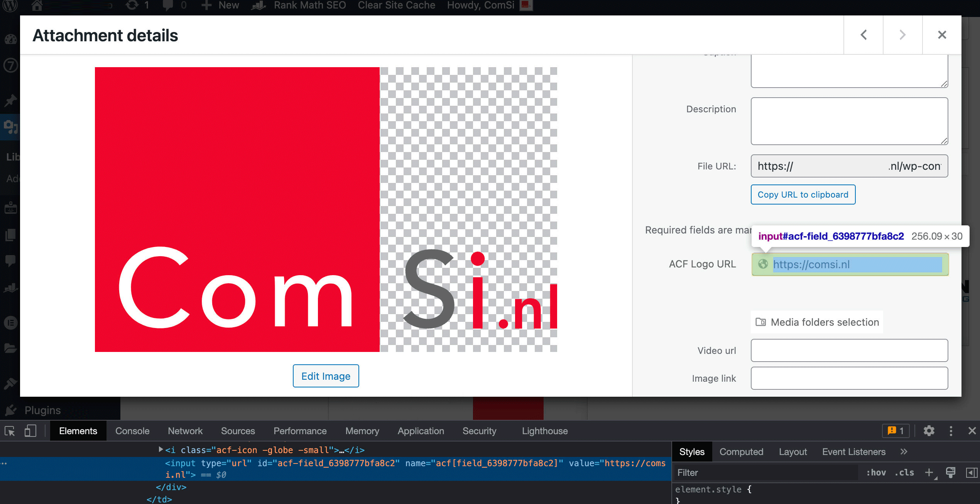Open the more tabs chevron in Styles pane

click(904, 452)
